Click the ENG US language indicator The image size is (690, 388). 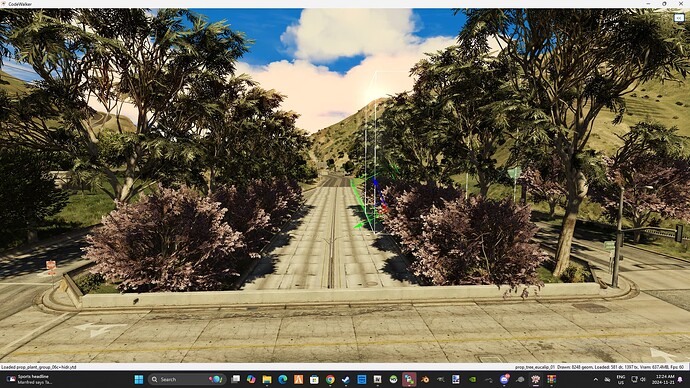620,379
